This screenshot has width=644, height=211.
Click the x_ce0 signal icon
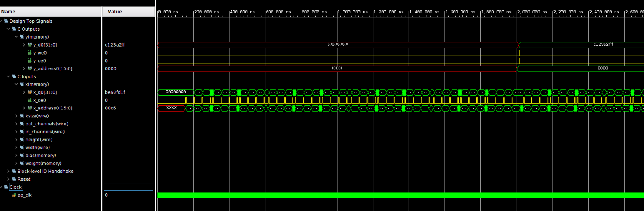point(30,100)
